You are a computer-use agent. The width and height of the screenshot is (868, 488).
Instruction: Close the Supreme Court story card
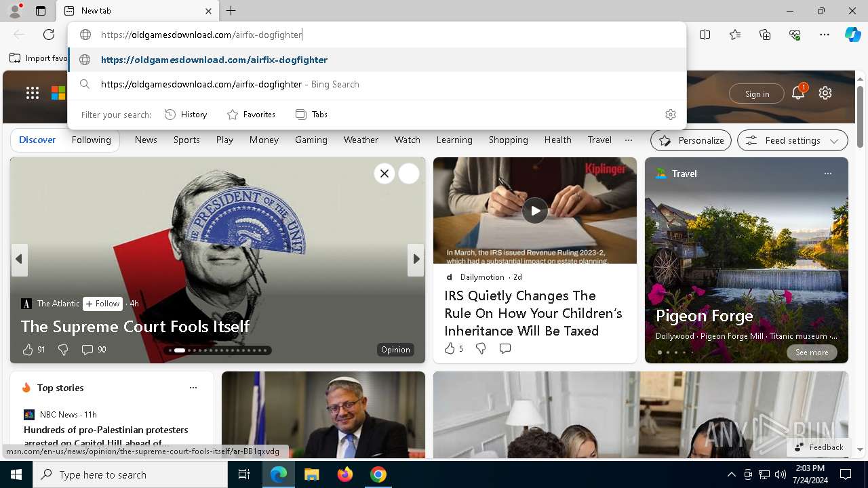[x=384, y=174]
